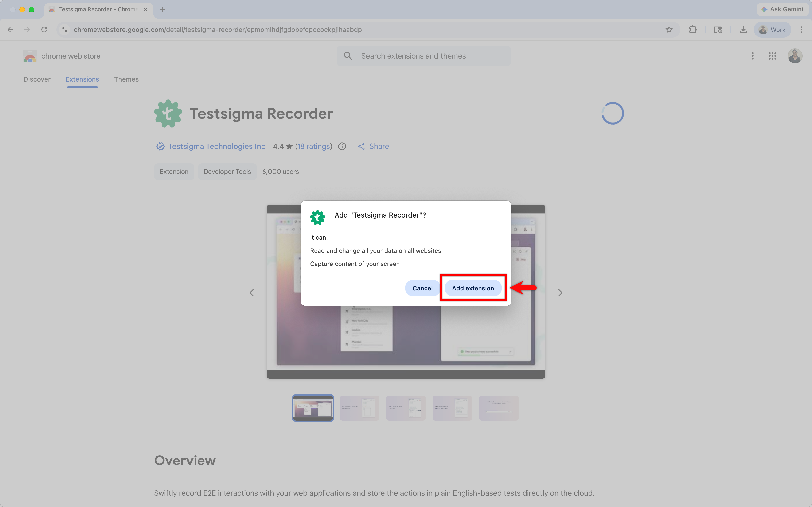Click "Capture content of your screen" text
Viewport: 812px width, 507px height.
click(355, 264)
